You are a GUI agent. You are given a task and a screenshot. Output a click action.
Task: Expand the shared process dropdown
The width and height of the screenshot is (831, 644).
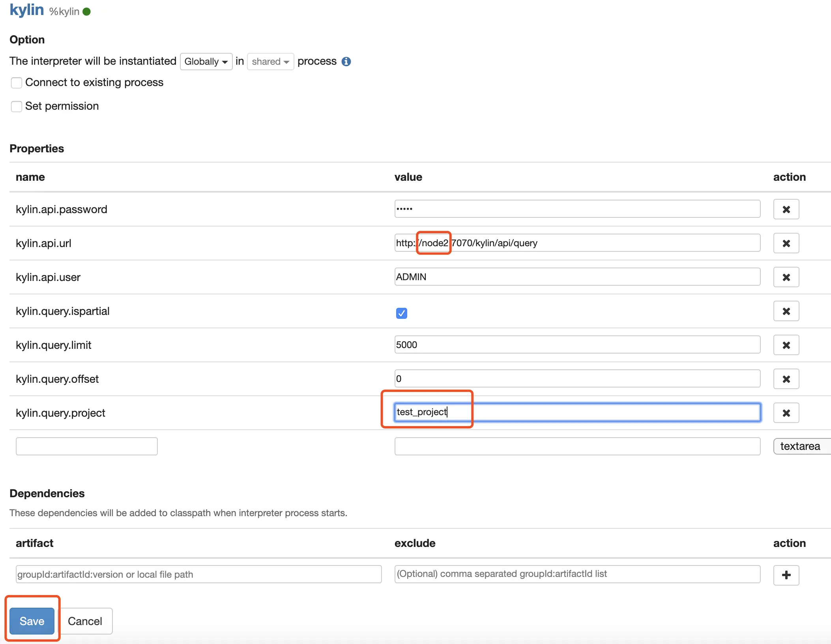tap(270, 62)
